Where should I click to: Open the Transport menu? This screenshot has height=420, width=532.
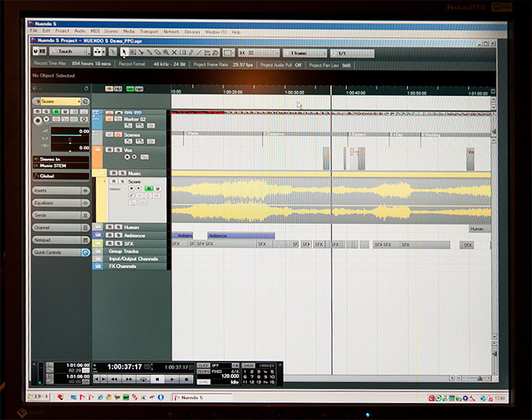[x=149, y=31]
